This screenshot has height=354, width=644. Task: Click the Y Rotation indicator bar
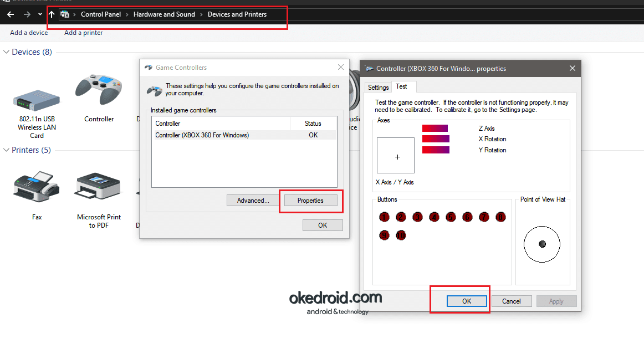(x=436, y=150)
